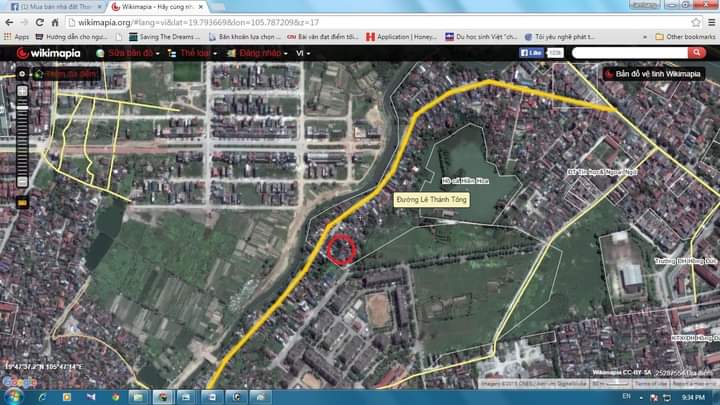This screenshot has width=720, height=405.
Task: Open the Saving The Dreams bookmark
Action: click(164, 37)
